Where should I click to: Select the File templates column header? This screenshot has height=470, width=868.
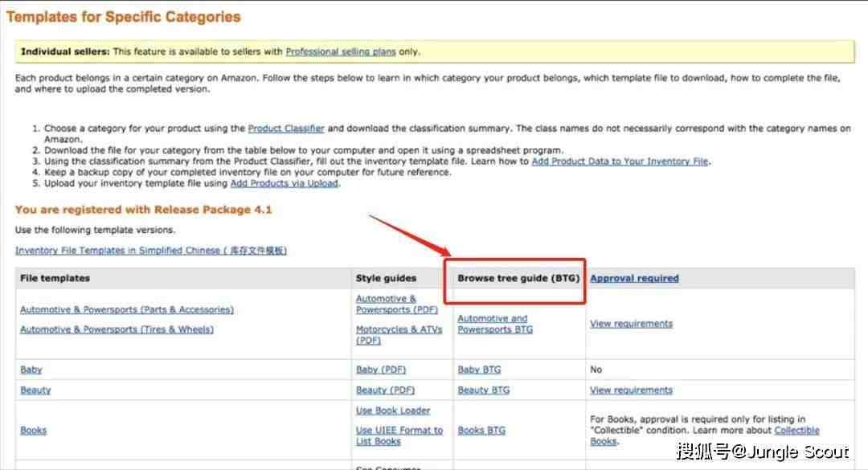coord(55,279)
